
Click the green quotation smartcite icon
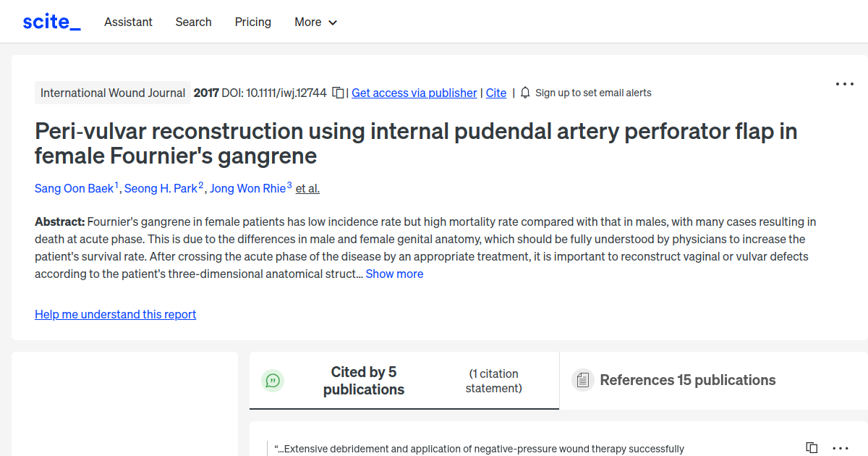coord(273,380)
